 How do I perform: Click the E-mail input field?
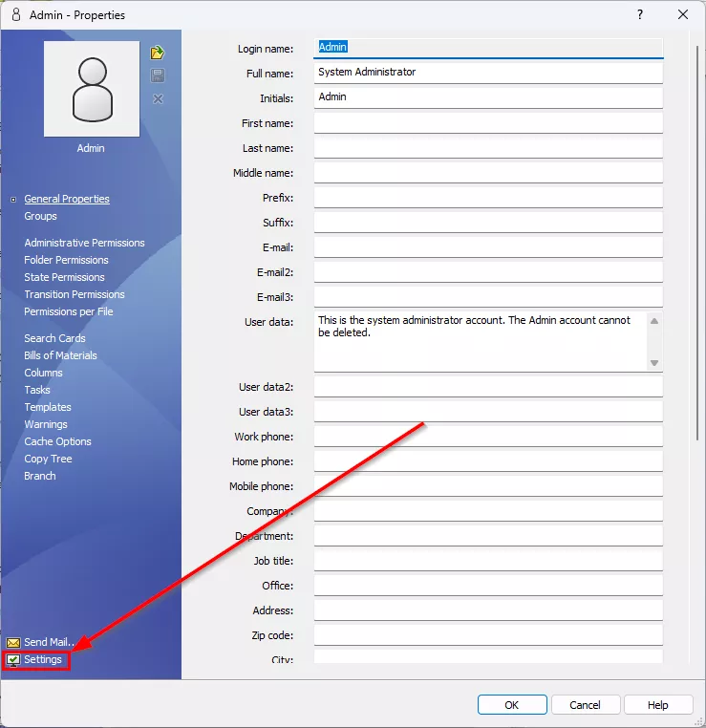pyautogui.click(x=488, y=247)
